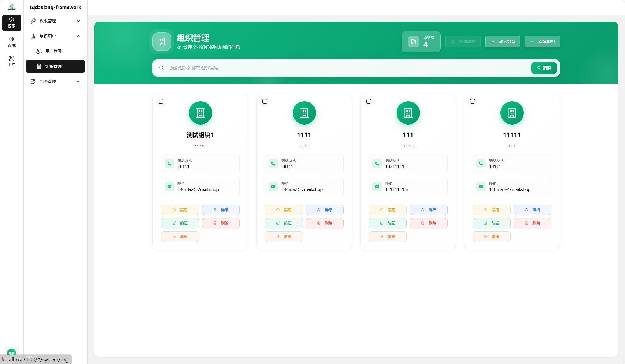Check the checkbox on the 测试组织1 card

click(161, 101)
